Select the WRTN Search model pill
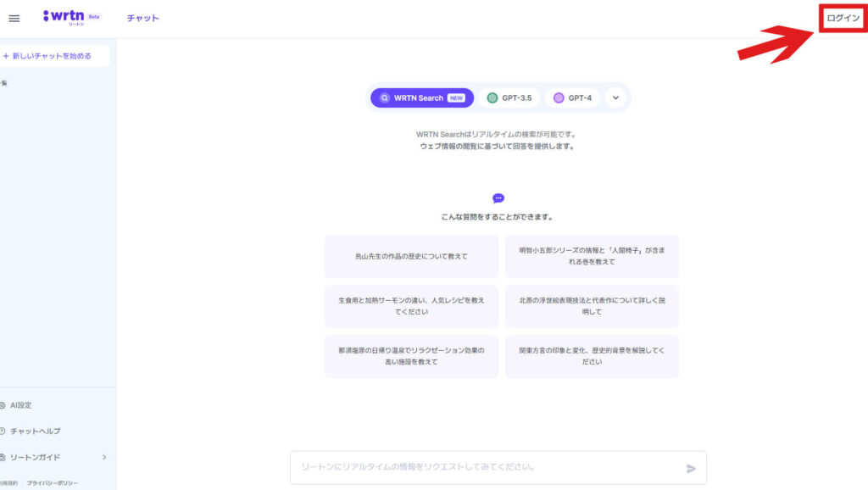The width and height of the screenshot is (868, 490). tap(420, 97)
